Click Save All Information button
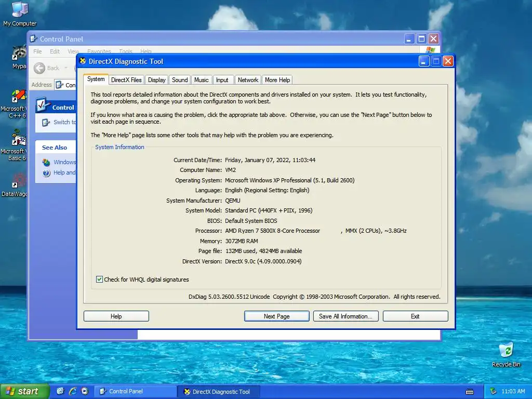This screenshot has width=532, height=399. 345,316
